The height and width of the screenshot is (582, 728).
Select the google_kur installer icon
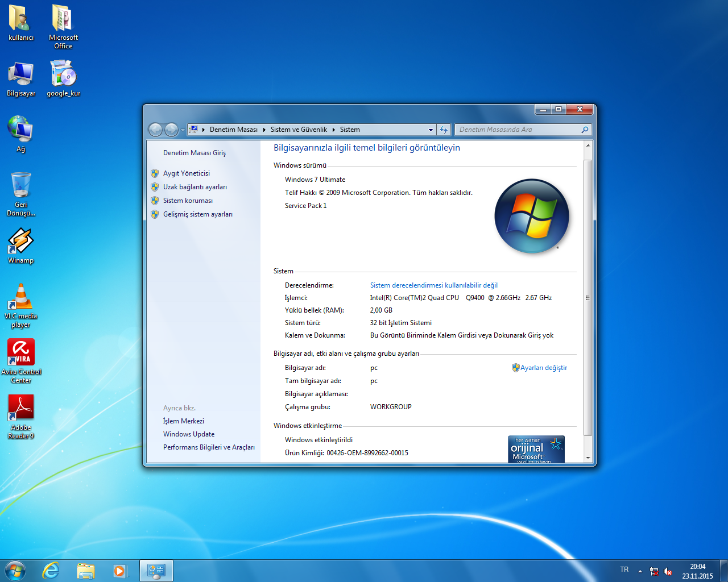[x=63, y=79]
